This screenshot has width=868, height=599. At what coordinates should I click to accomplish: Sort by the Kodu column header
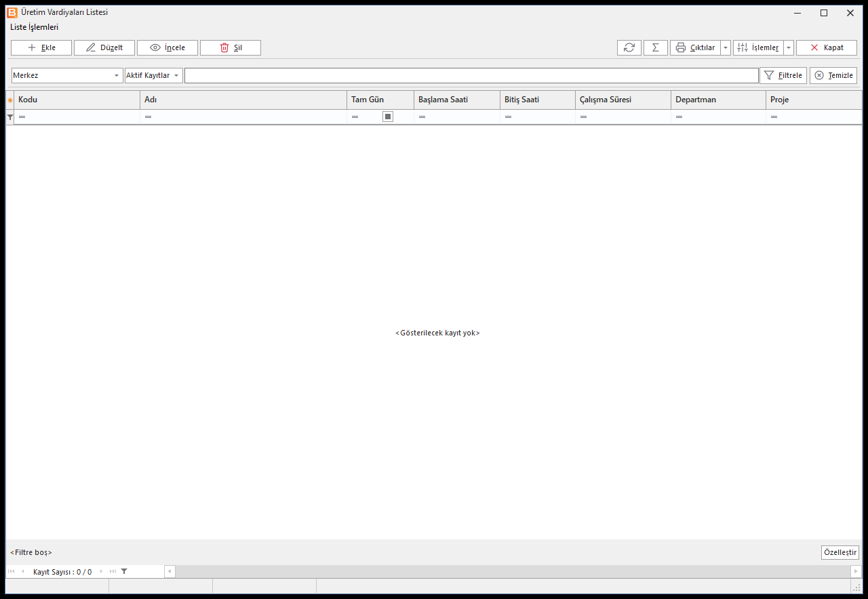tap(77, 100)
